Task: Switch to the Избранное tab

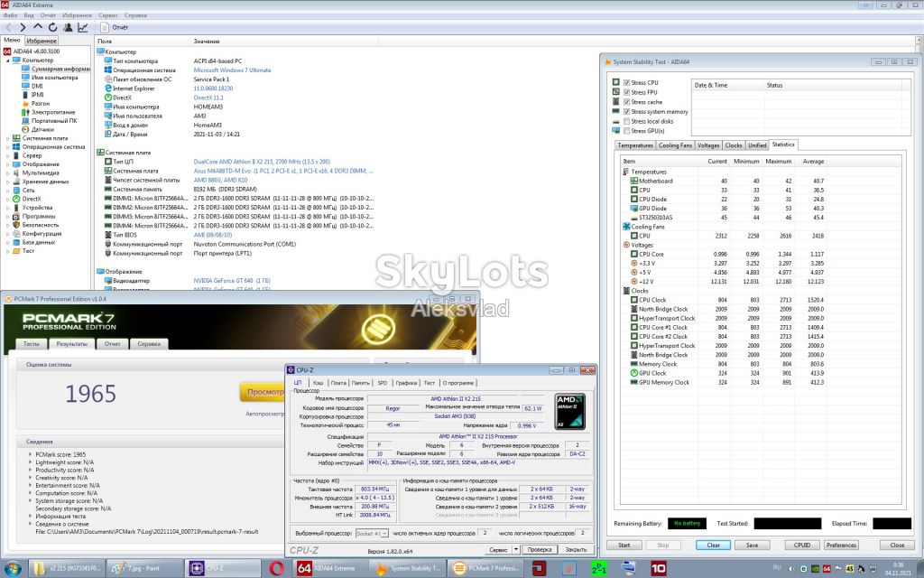Action: tap(42, 41)
